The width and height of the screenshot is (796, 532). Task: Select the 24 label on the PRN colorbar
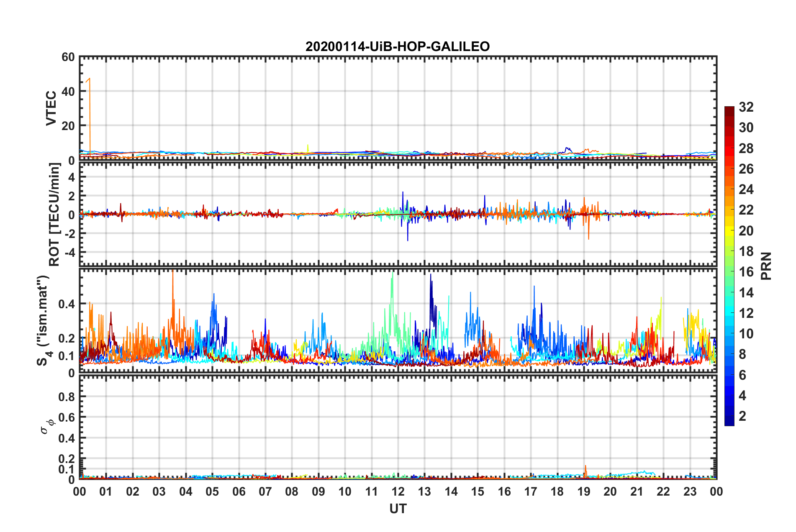coord(746,189)
